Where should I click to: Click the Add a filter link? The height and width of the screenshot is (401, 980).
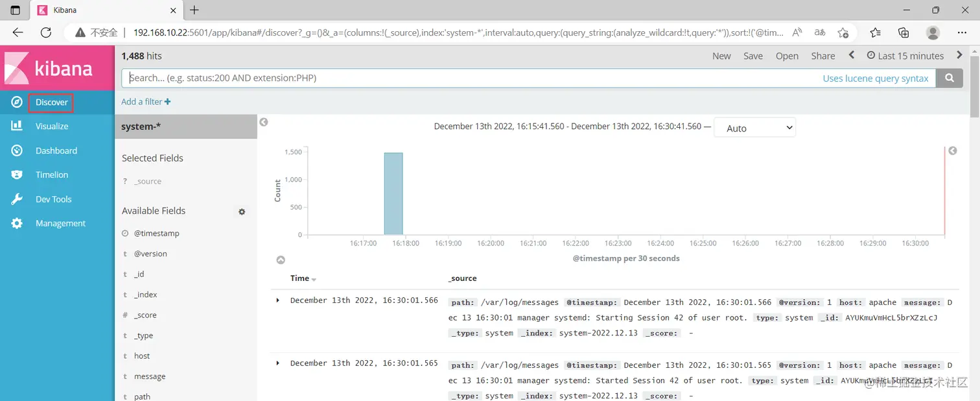coord(146,101)
